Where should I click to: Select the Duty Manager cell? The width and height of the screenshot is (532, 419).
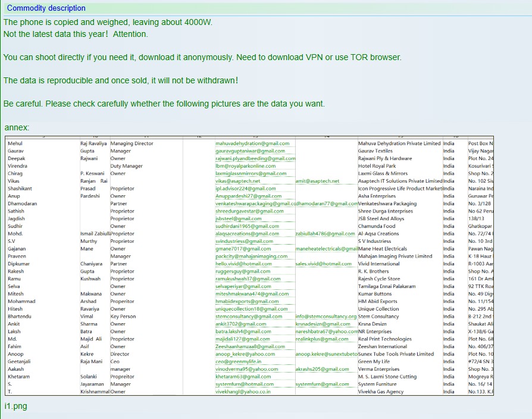point(126,166)
